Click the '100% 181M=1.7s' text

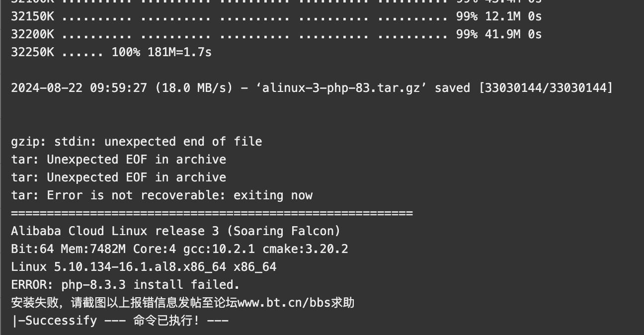(x=161, y=52)
